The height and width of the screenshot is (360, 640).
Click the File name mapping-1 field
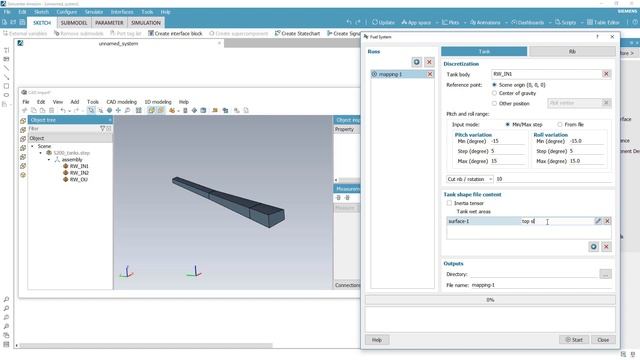(x=541, y=285)
